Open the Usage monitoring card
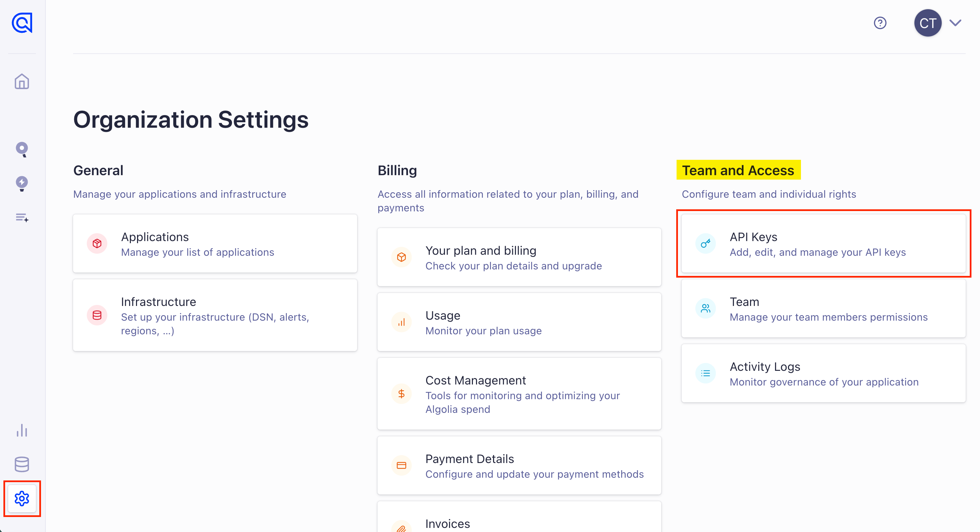Image resolution: width=980 pixels, height=532 pixels. (519, 322)
